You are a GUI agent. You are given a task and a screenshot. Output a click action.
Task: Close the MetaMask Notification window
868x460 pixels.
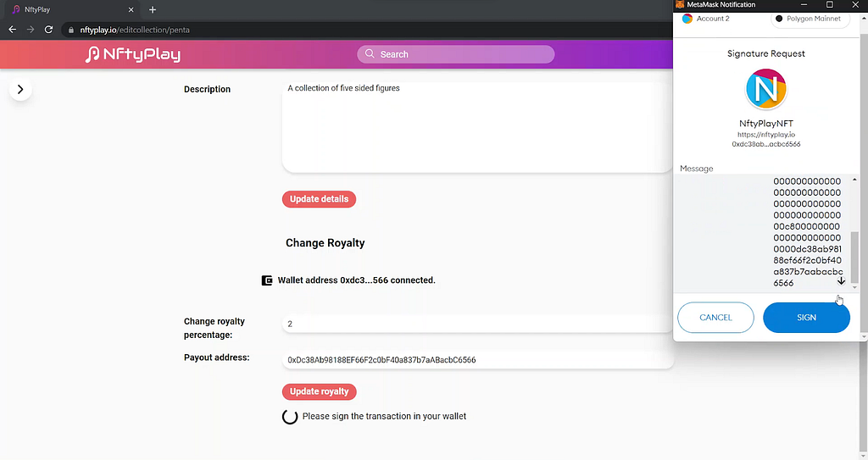tap(855, 4)
